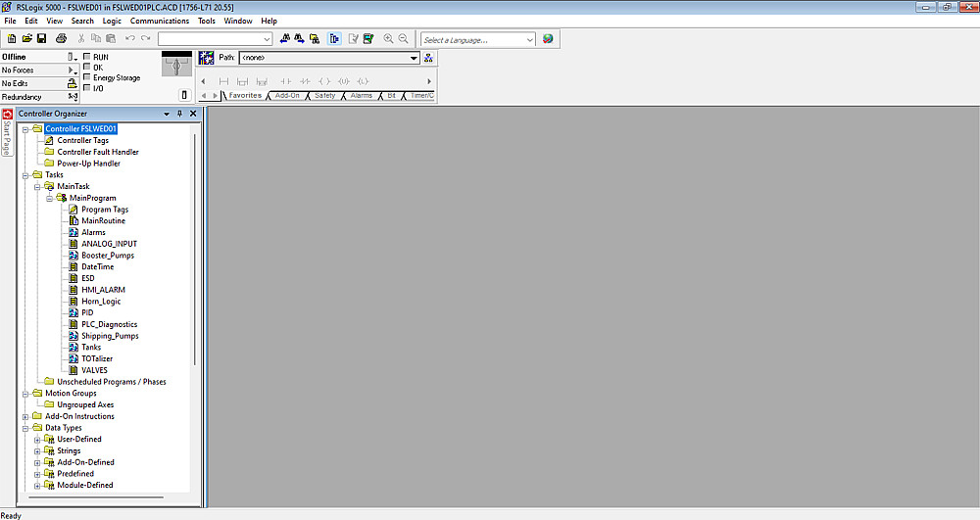Open the Start Page side tab
980x520 pixels.
click(7, 133)
